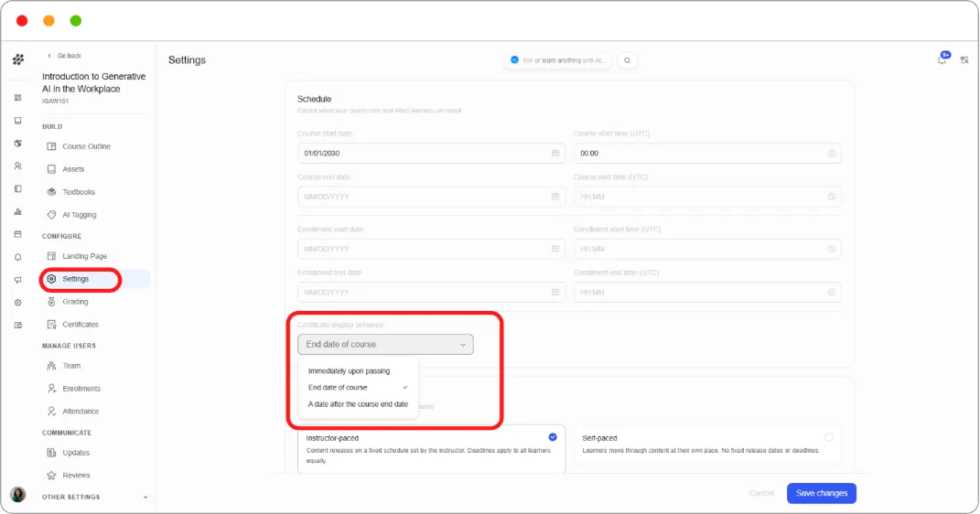Click the translate language icon top right
Screen dimensions: 980x514
click(964, 60)
